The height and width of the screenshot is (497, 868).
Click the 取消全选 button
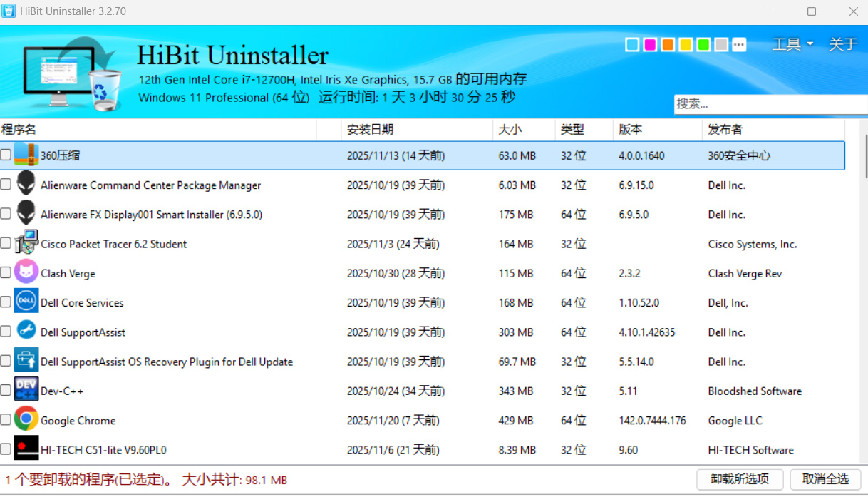(825, 479)
